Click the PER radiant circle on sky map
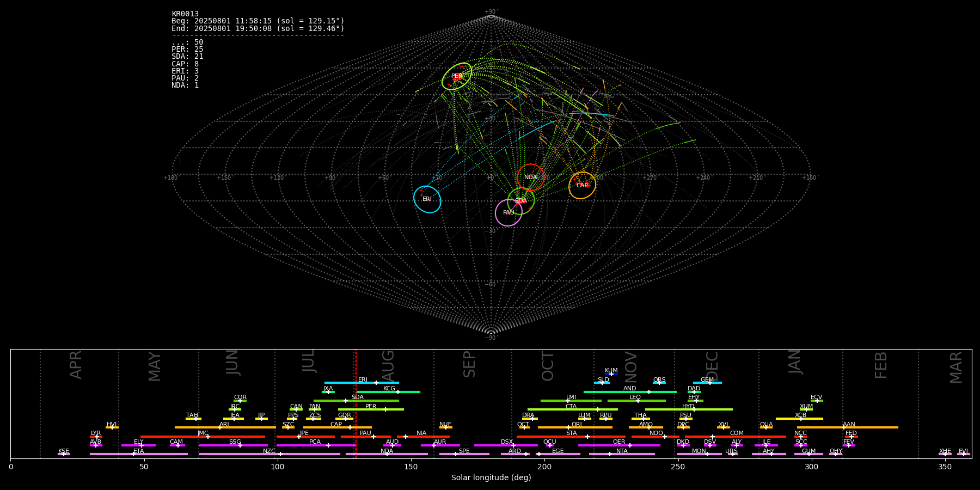 (x=457, y=76)
